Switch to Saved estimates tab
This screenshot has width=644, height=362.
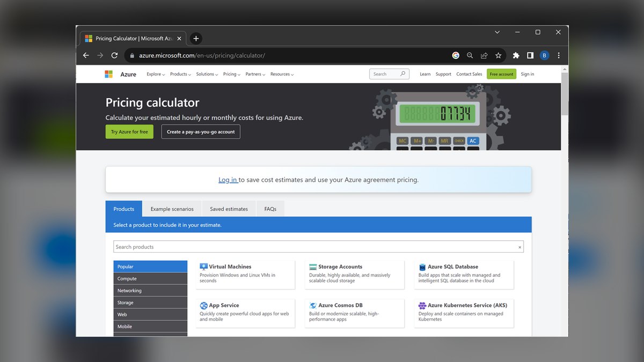click(229, 209)
